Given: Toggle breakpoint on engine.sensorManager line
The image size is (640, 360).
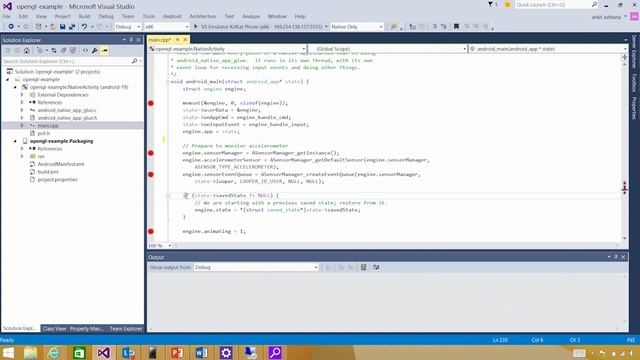Looking at the screenshot, I should [151, 153].
